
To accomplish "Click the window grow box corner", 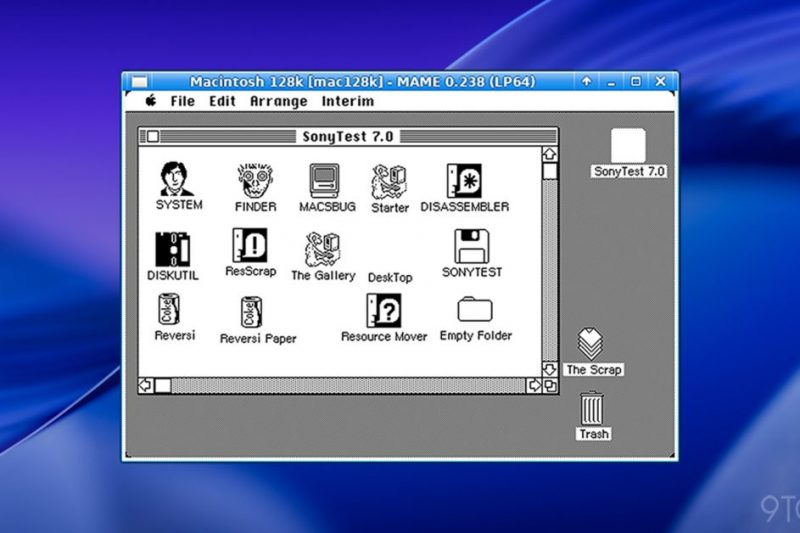I will tap(550, 386).
